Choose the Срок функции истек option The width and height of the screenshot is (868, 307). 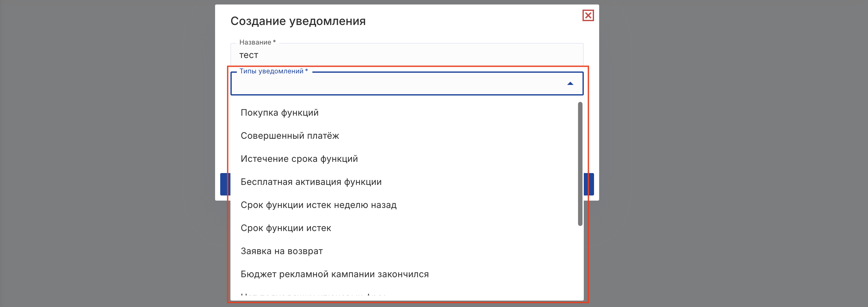286,228
